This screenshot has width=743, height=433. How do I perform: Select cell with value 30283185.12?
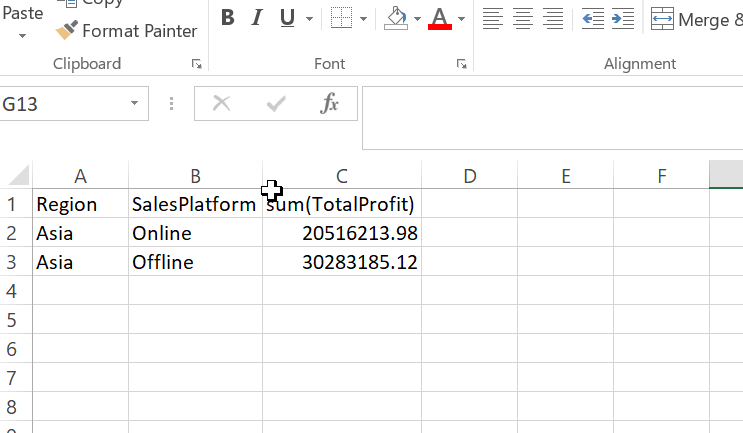[342, 262]
